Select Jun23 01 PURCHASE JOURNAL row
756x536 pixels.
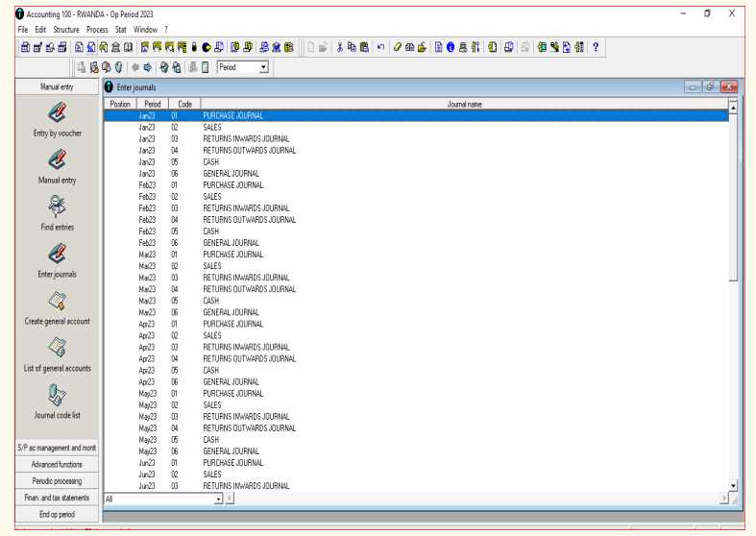[416, 463]
